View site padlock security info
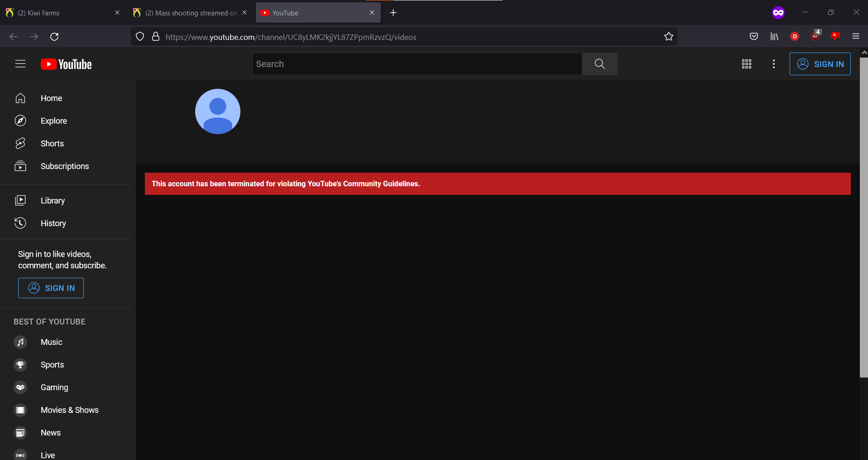This screenshot has height=460, width=868. pos(156,37)
